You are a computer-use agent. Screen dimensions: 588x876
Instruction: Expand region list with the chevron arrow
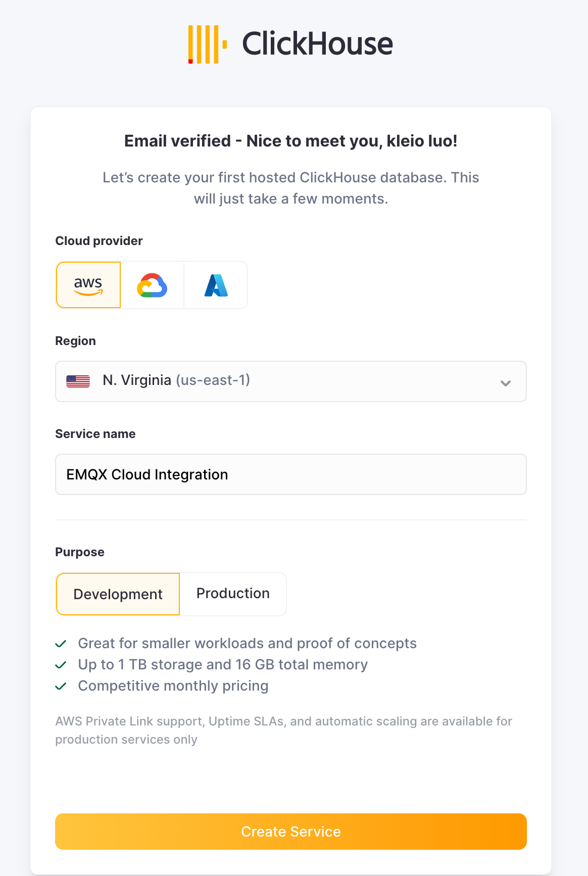click(x=505, y=383)
